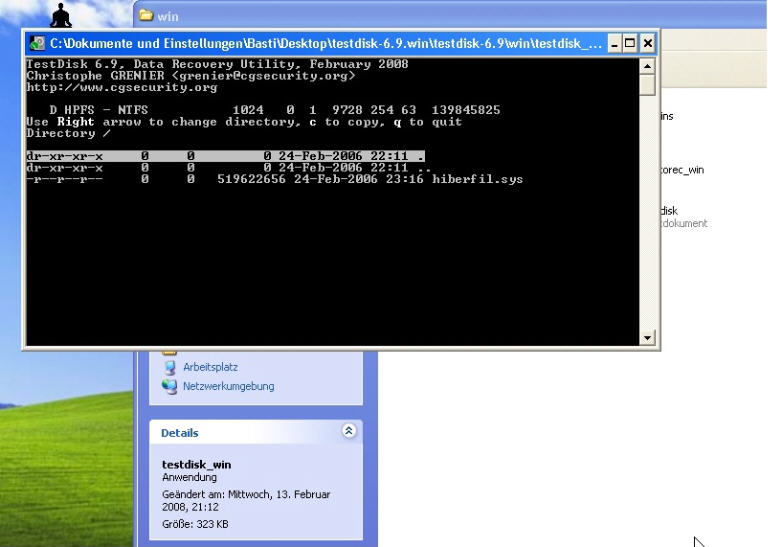Click the testdisk_win name in Details
Screen dimensions: 768x547
click(x=196, y=464)
